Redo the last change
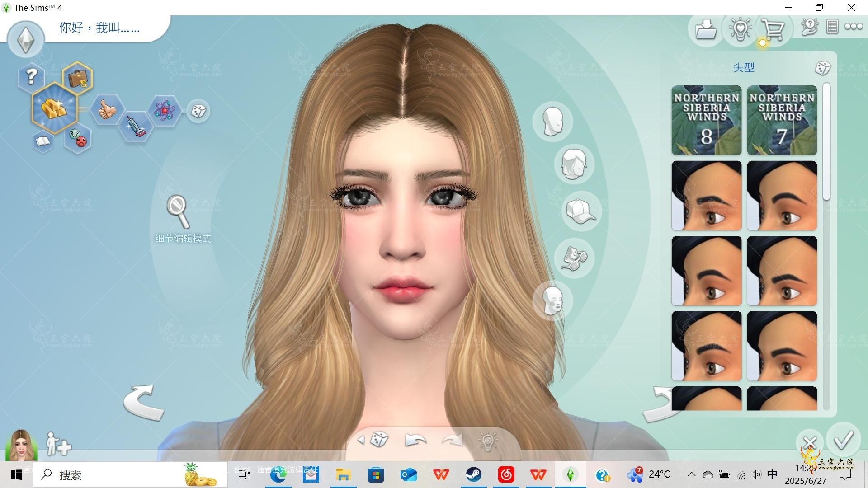Viewport: 868px width, 488px height. [x=453, y=440]
